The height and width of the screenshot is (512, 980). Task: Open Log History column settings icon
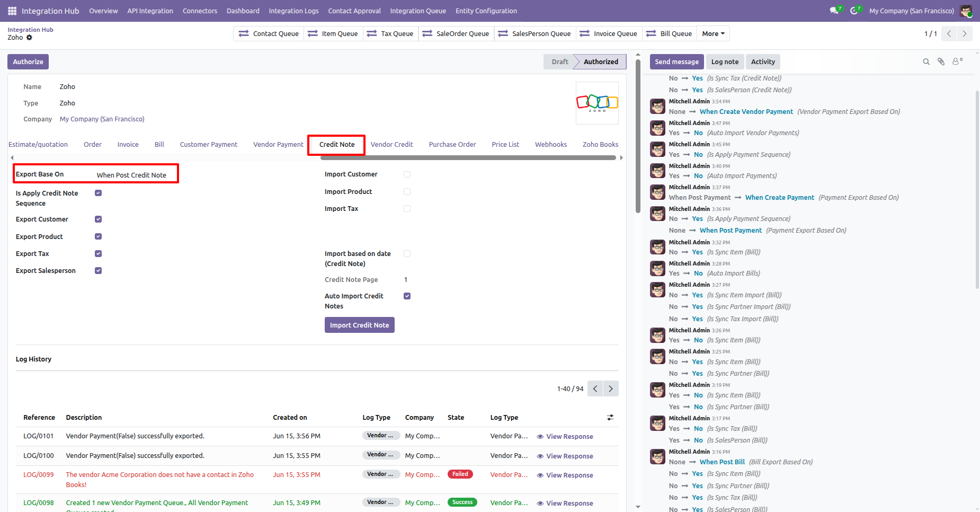pyautogui.click(x=610, y=418)
